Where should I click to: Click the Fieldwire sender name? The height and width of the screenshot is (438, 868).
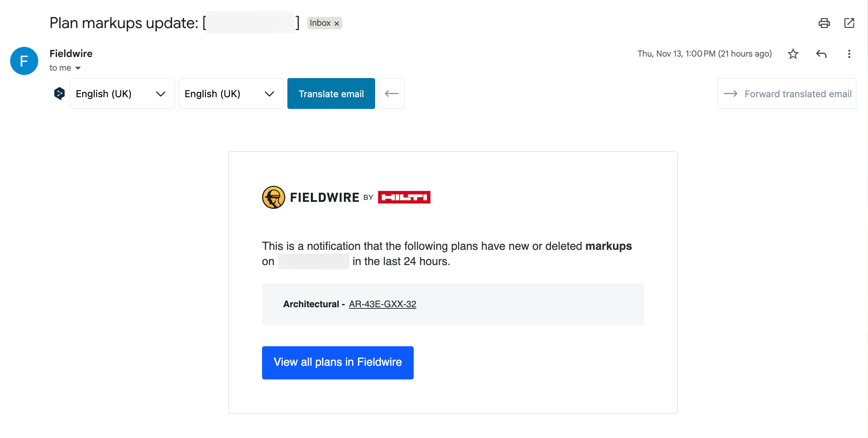(x=71, y=53)
